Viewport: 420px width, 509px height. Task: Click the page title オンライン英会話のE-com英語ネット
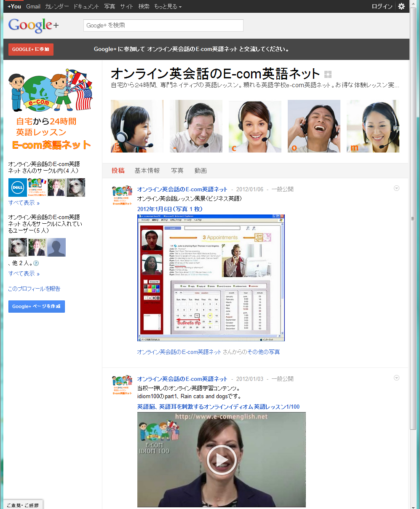[215, 74]
